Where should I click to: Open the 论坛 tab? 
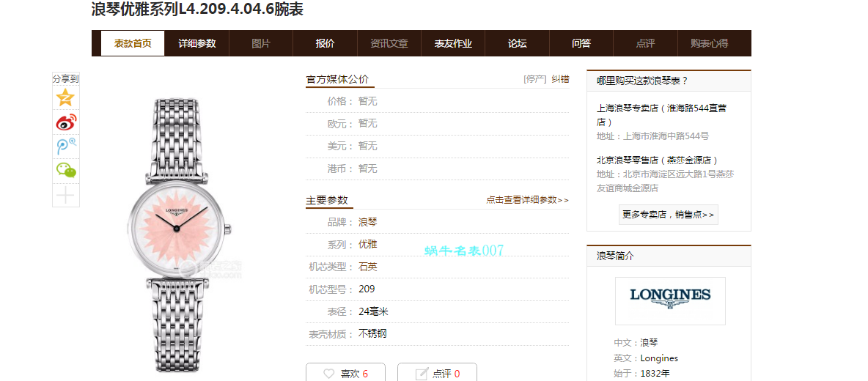point(517,43)
